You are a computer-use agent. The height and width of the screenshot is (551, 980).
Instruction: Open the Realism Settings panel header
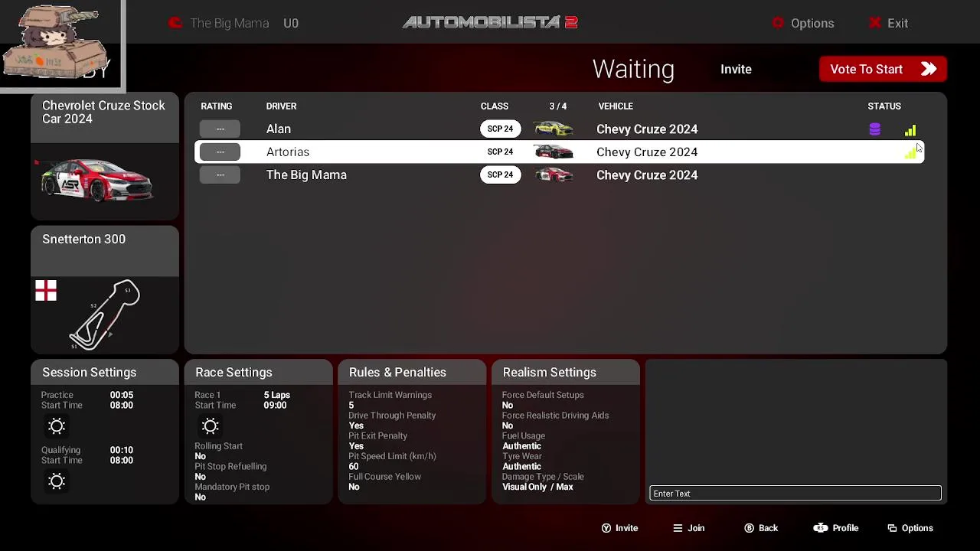click(x=565, y=372)
